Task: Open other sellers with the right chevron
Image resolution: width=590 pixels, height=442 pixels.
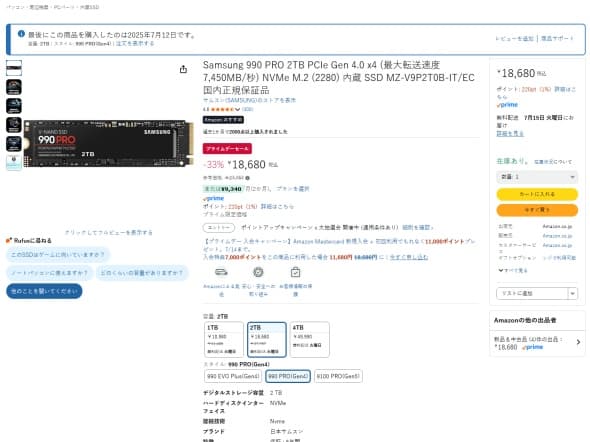Action: (x=578, y=342)
